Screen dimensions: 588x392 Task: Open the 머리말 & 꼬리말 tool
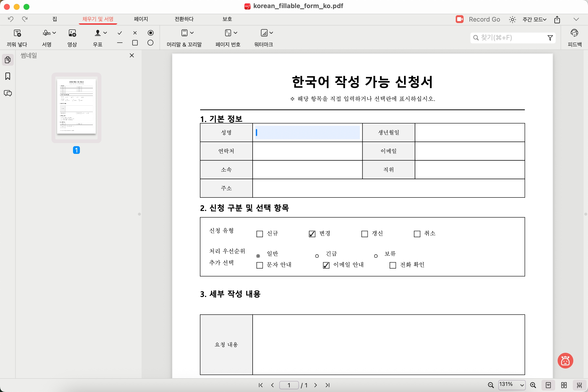coord(184,38)
